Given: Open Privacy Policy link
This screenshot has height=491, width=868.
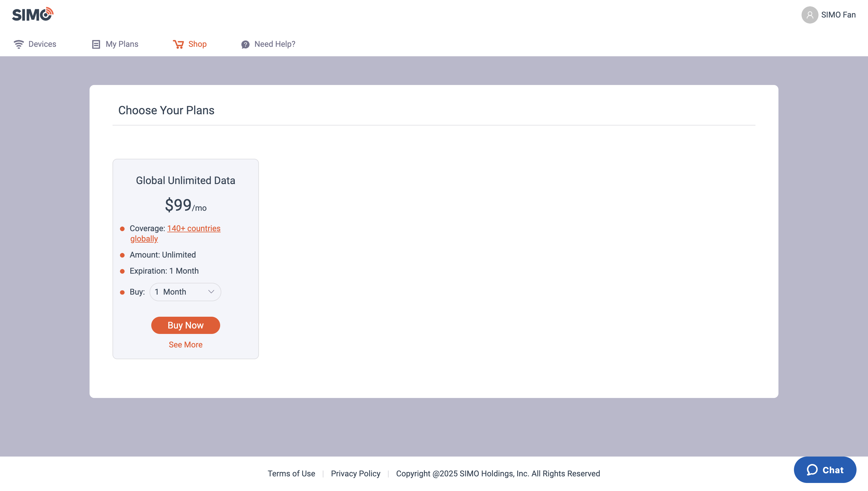Looking at the screenshot, I should pyautogui.click(x=356, y=474).
